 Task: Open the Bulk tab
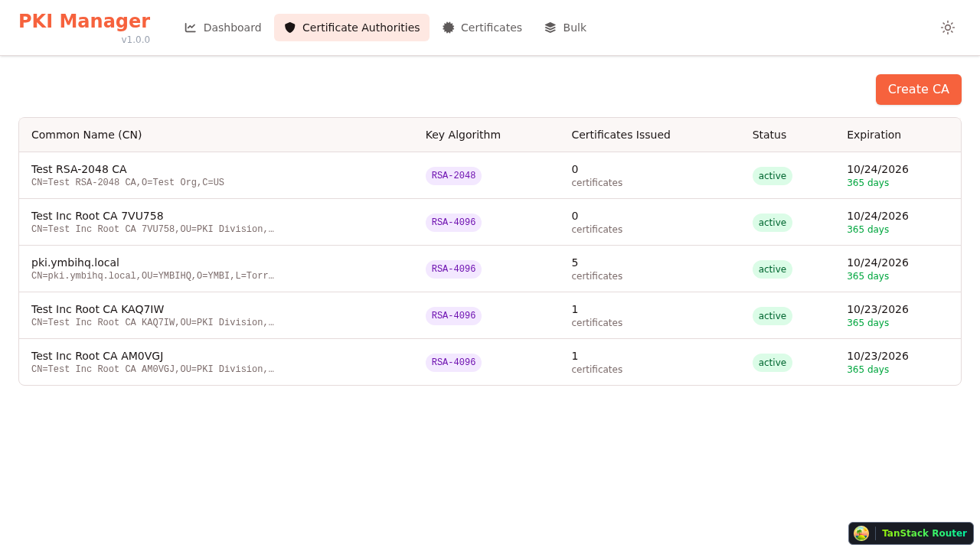565,28
